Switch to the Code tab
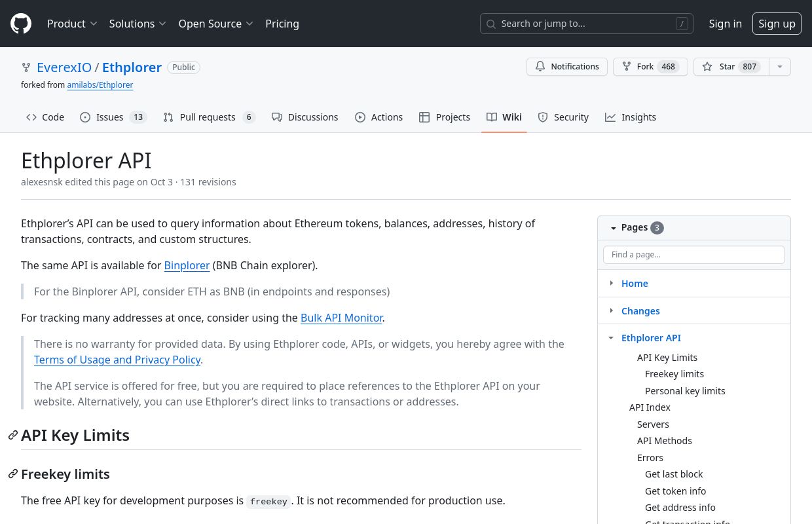812x524 pixels. coord(45,117)
